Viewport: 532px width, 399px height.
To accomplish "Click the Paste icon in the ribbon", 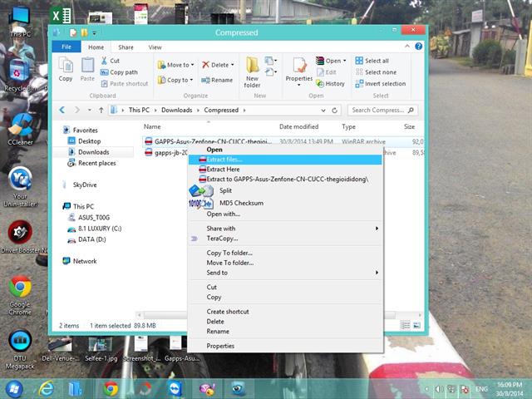I will click(x=87, y=69).
